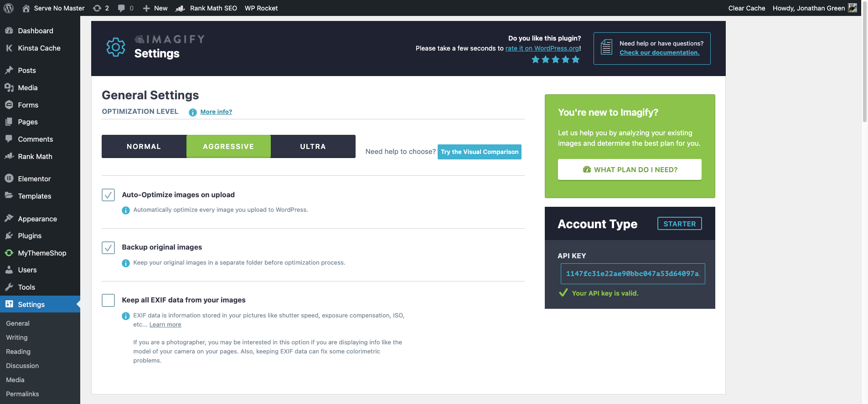
Task: Click the Appearance paintbrush icon
Action: pos(9,219)
